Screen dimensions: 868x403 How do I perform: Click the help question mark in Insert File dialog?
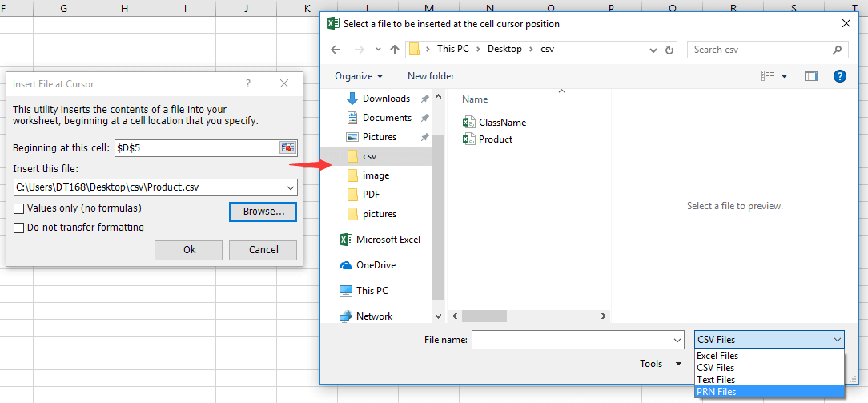[x=248, y=83]
